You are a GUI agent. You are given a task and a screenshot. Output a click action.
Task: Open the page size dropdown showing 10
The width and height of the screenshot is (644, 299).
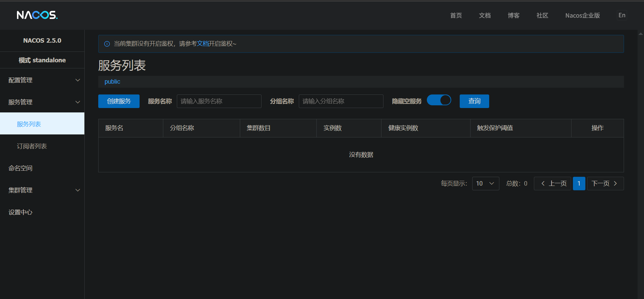point(485,184)
